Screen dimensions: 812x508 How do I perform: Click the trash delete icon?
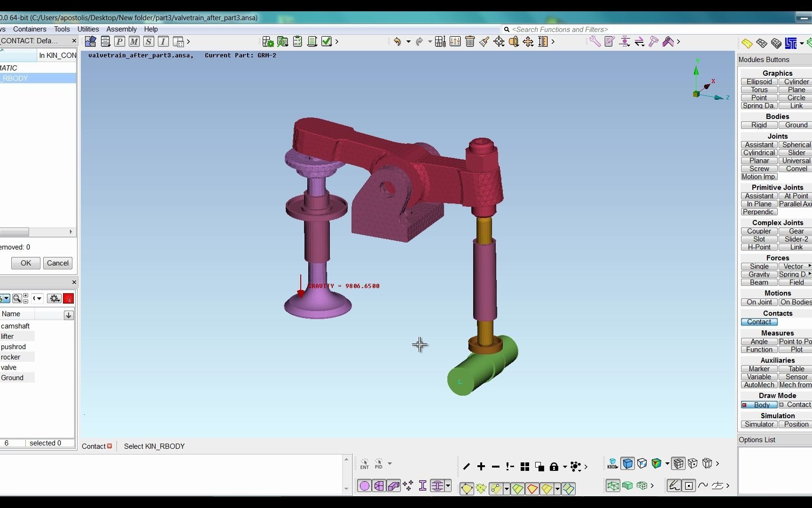470,41
